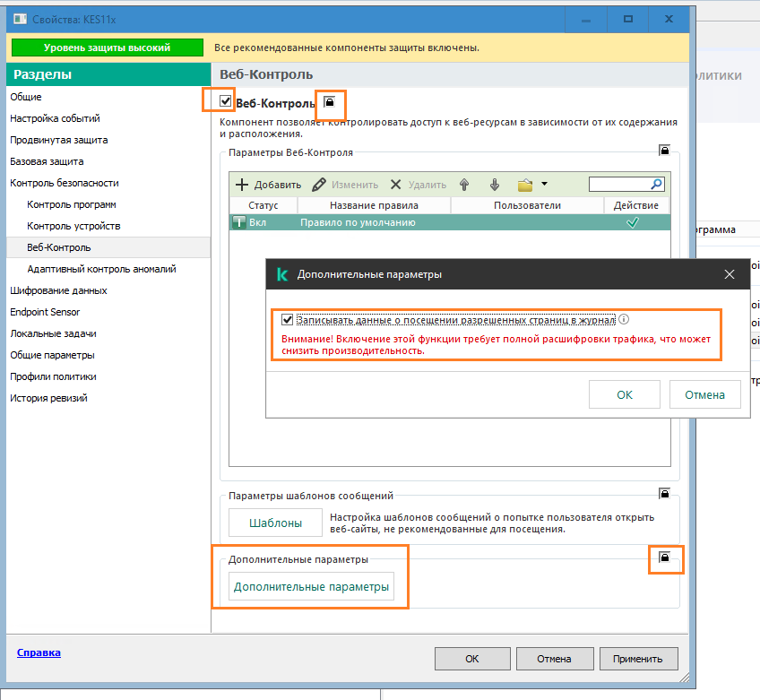Click the magnifier search icon in rules toolbar
The height and width of the screenshot is (700, 760).
(657, 184)
